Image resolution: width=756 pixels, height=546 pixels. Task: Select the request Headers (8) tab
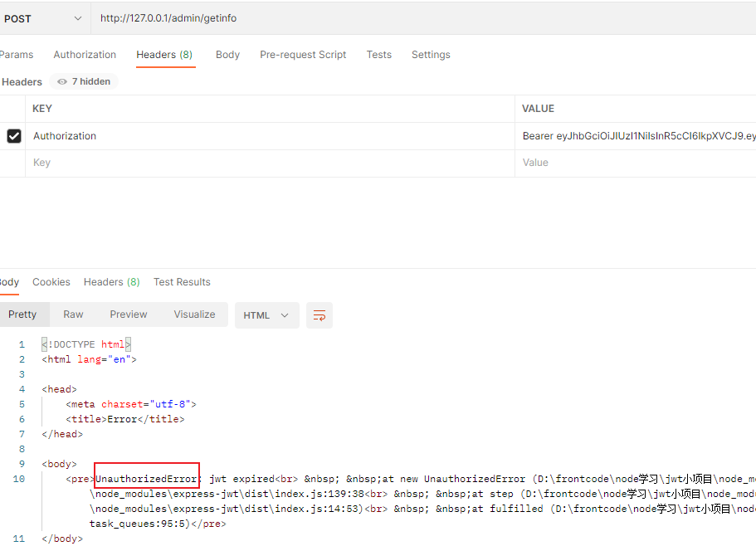coord(164,55)
